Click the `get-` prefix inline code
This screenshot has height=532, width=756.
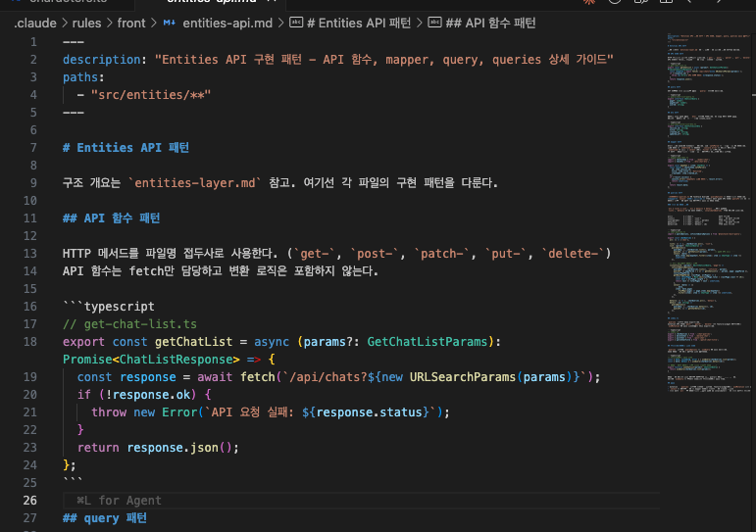click(315, 254)
